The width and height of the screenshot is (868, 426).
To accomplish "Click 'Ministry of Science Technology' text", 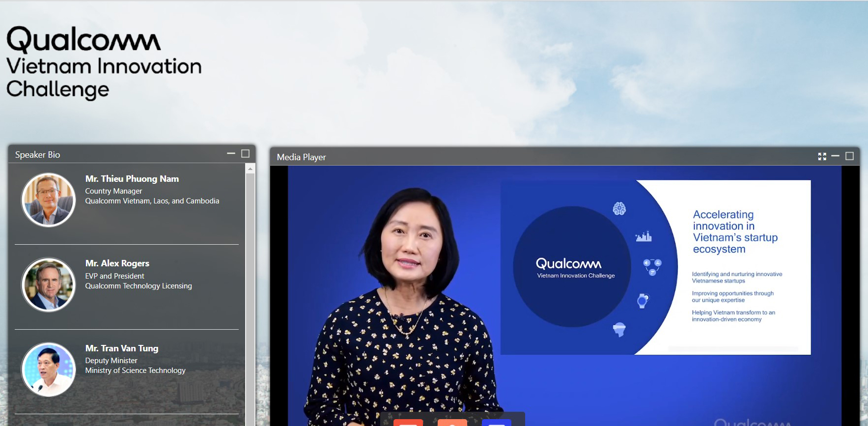I will click(135, 370).
